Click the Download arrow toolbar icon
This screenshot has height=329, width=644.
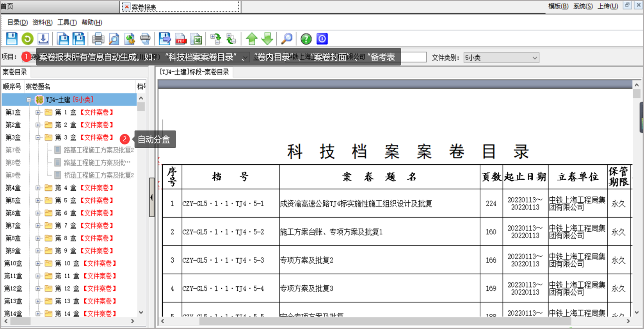(x=43, y=39)
